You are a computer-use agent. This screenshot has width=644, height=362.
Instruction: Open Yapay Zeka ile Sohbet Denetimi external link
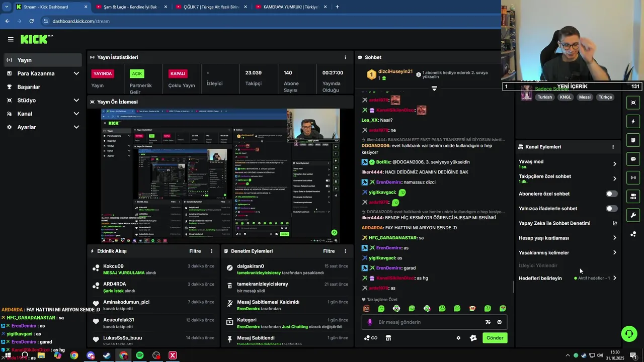(x=615, y=223)
